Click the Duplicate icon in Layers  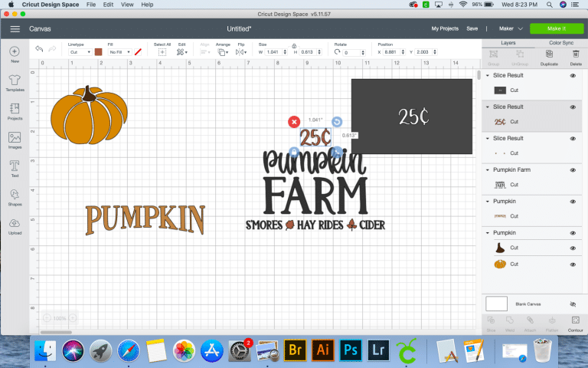(549, 54)
